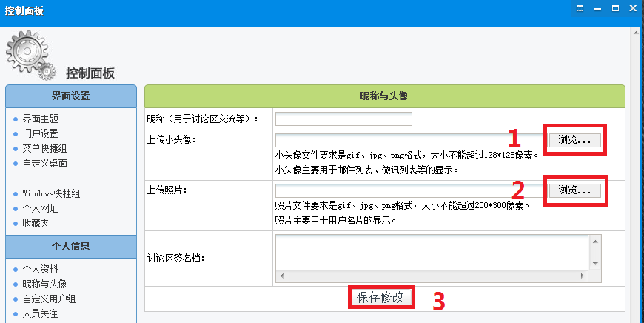Open 个人资料 under 个人信息
Viewport: 644px width, 323px height.
(x=40, y=269)
